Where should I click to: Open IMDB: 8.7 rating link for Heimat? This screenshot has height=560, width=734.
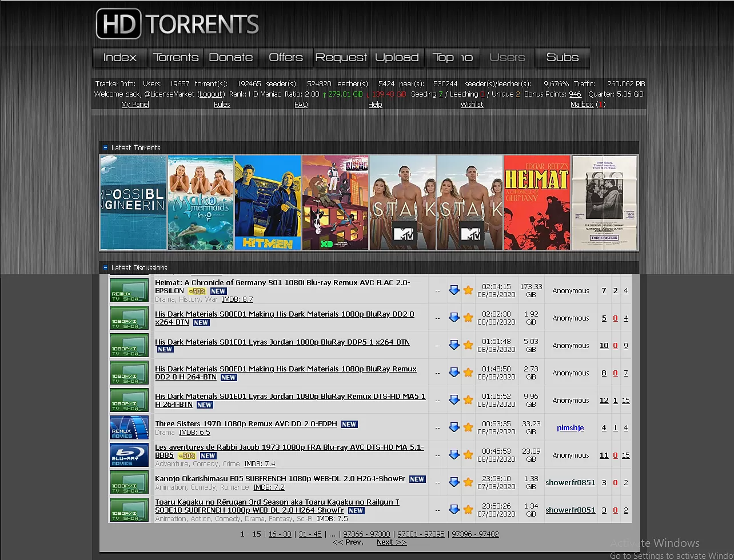pos(237,299)
